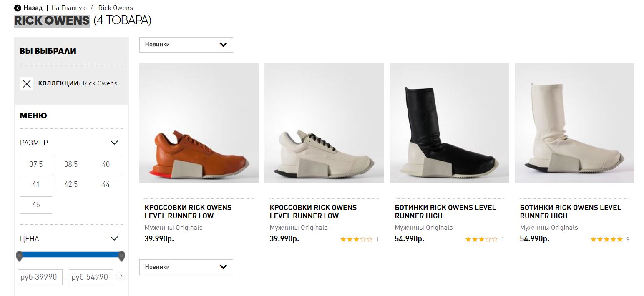This screenshot has width=644, height=296.
Task: Open the bottom Новинки sort dropdown
Action: pos(186,267)
